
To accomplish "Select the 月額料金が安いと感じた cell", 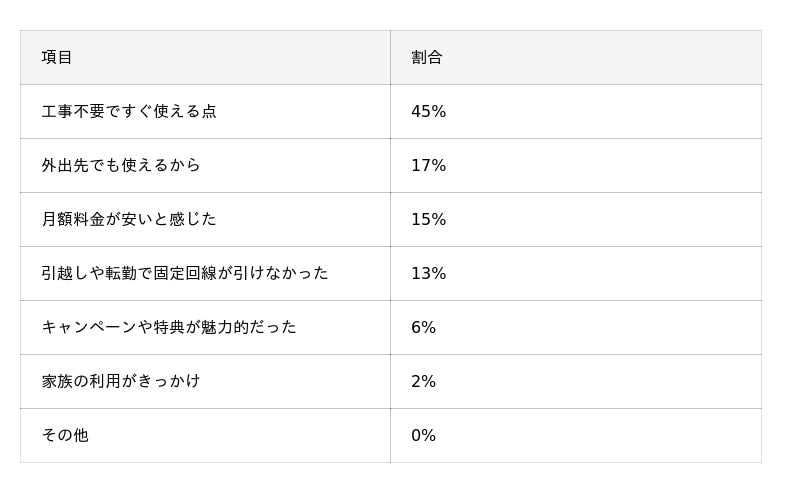I will click(129, 220).
